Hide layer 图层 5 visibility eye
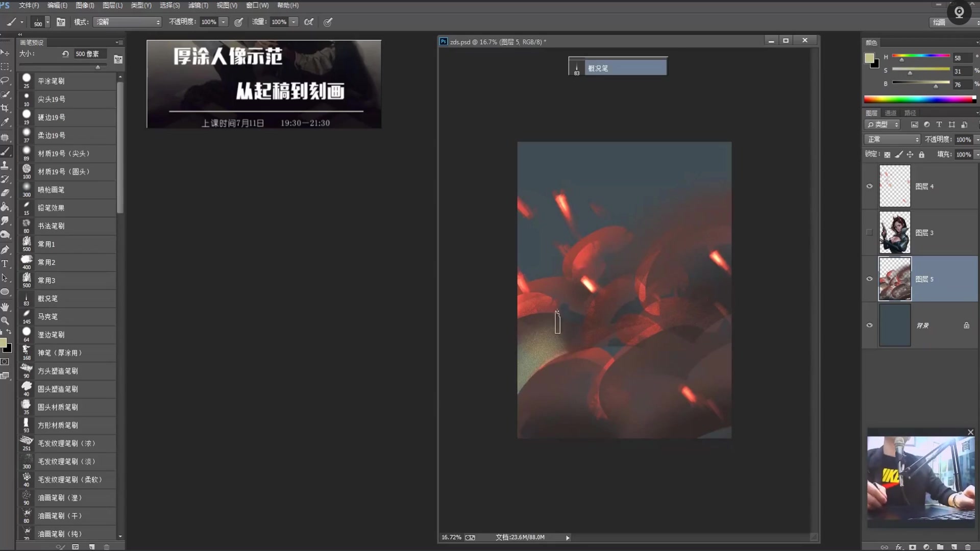Viewport: 980px width, 551px height. click(x=869, y=279)
